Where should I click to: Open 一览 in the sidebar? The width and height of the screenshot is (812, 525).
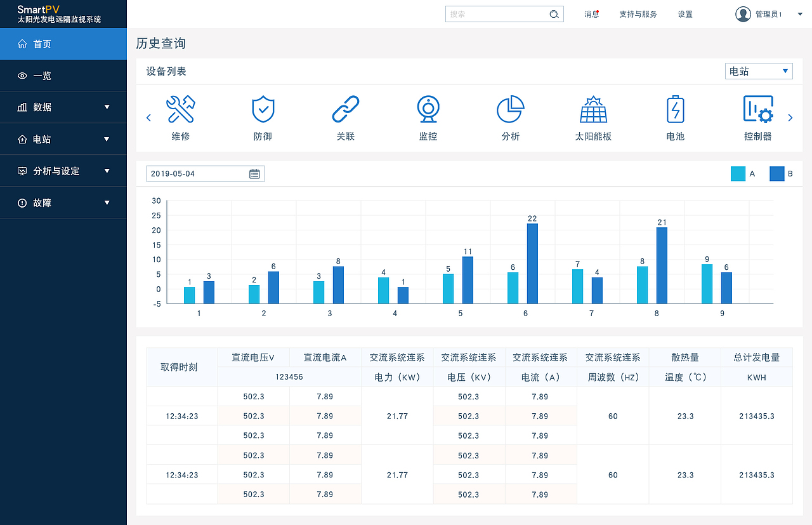click(x=63, y=76)
